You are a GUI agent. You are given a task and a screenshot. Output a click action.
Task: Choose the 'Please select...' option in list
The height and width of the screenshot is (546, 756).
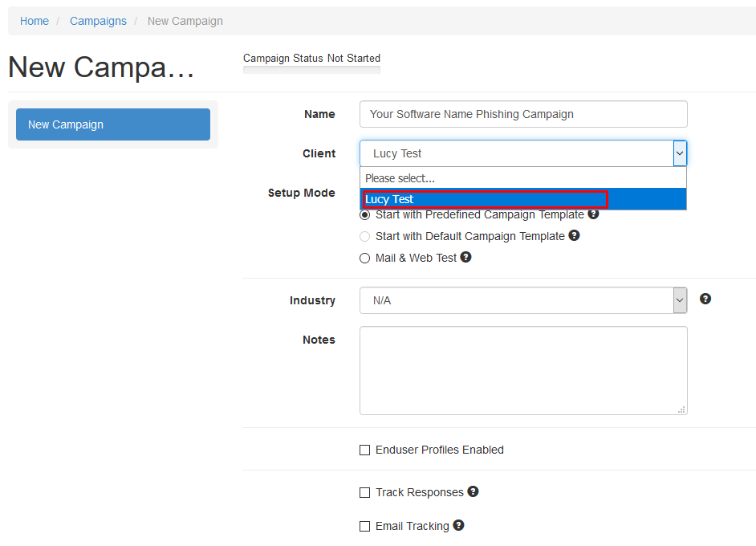tap(523, 178)
